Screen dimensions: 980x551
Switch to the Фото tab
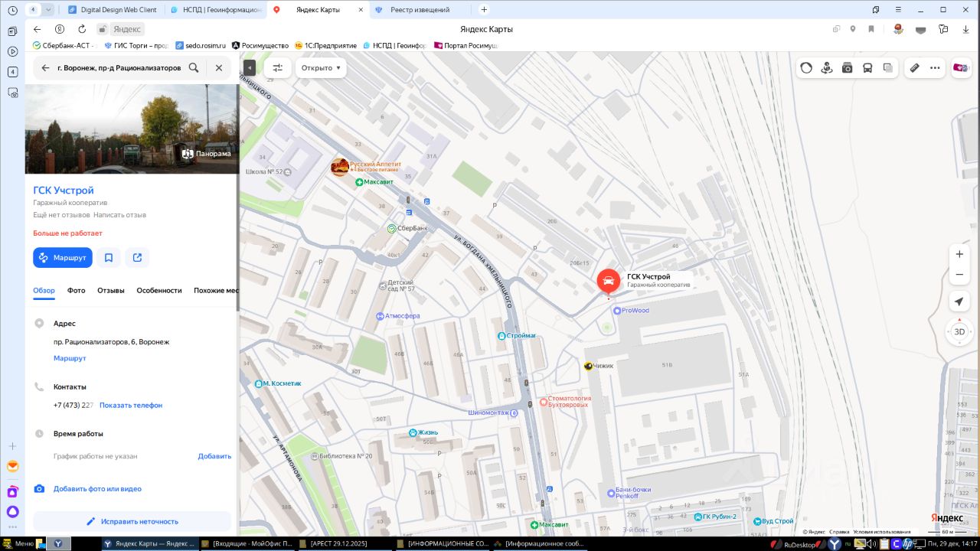coord(76,291)
